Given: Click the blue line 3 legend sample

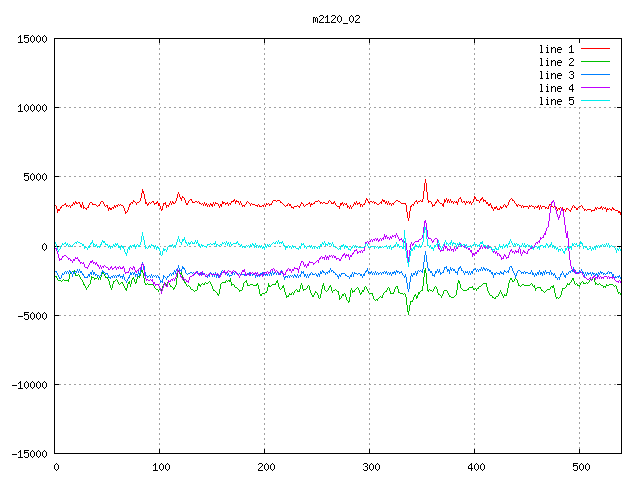Looking at the screenshot, I should point(595,75).
